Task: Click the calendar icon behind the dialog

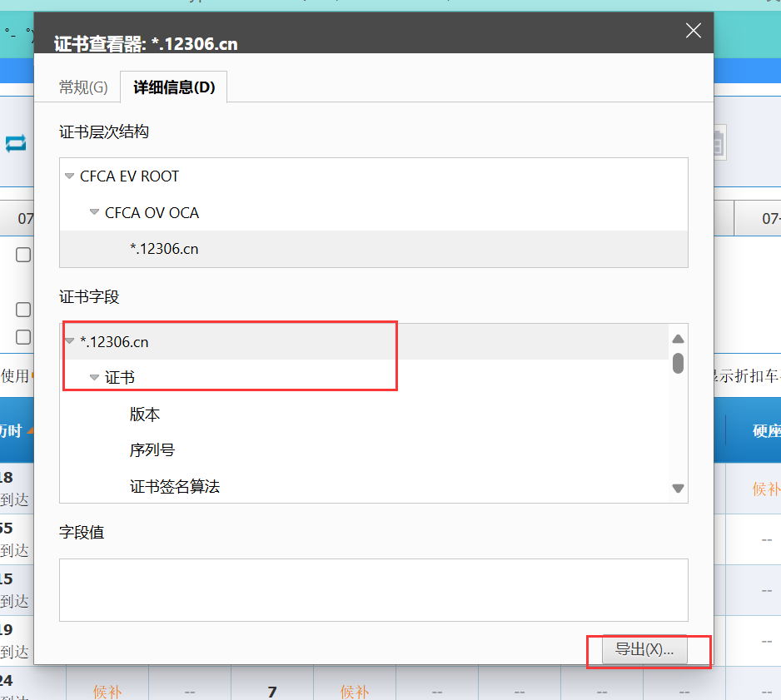Action: tap(719, 143)
